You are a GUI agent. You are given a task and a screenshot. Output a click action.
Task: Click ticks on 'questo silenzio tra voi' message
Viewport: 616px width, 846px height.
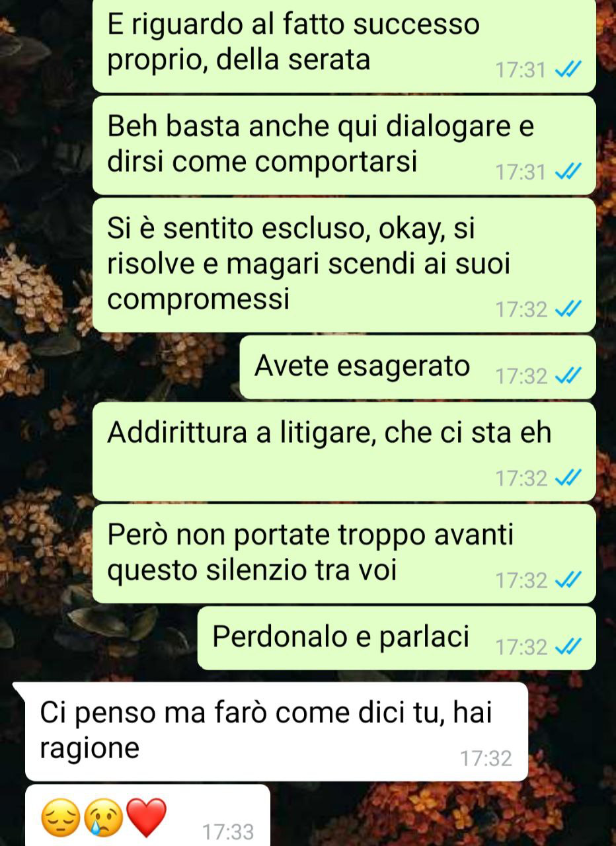coord(568,580)
